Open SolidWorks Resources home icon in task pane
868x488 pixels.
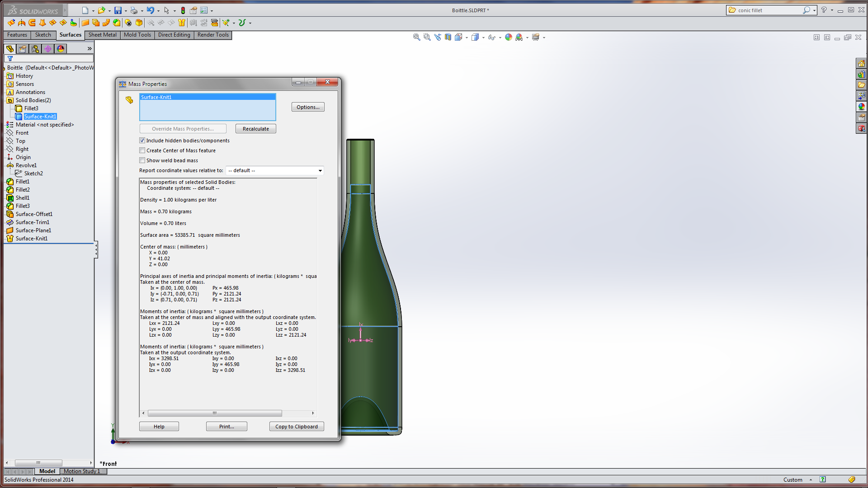click(x=861, y=63)
